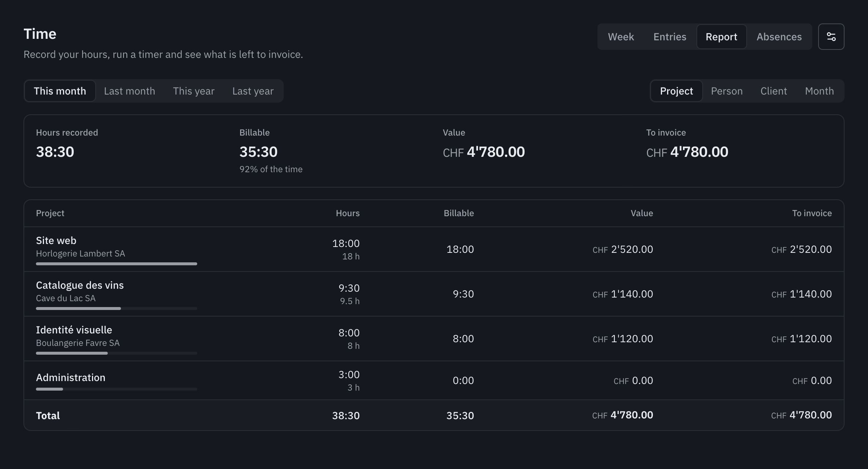Group the report by Month
The image size is (868, 469).
[819, 91]
